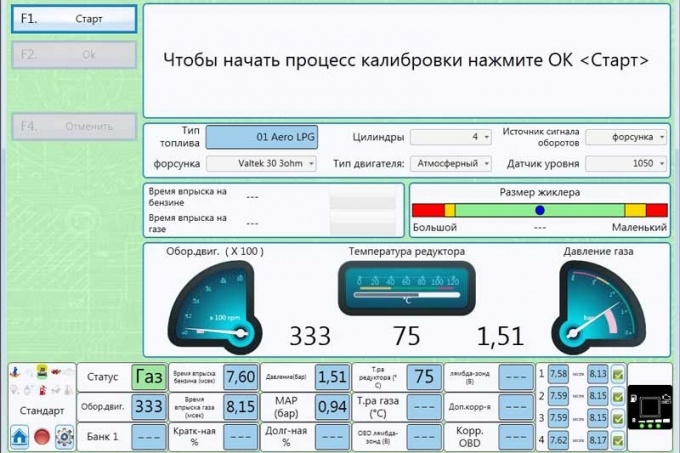The height and width of the screenshot is (453, 680).
Task: Click the large 75 temperature readout
Action: pyautogui.click(x=407, y=336)
